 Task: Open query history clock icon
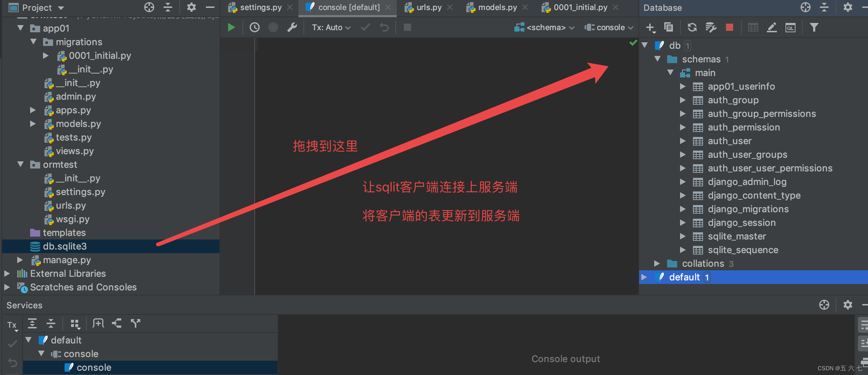[255, 27]
